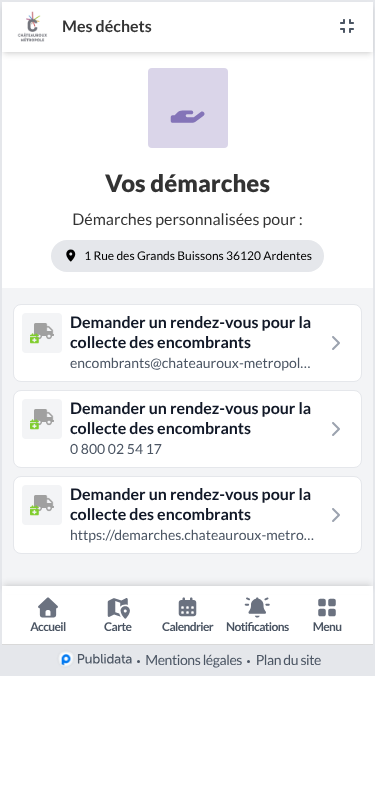375x812 pixels.
Task: Click the Châteauroux Métropole logo
Action: pyautogui.click(x=33, y=26)
